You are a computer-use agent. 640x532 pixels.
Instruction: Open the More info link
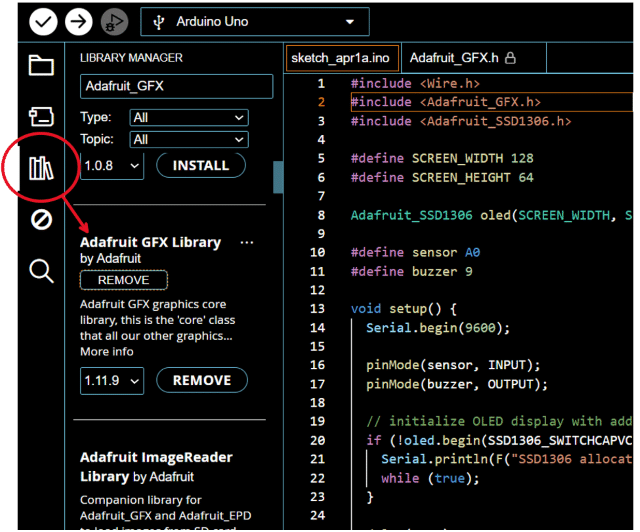pyautogui.click(x=107, y=352)
